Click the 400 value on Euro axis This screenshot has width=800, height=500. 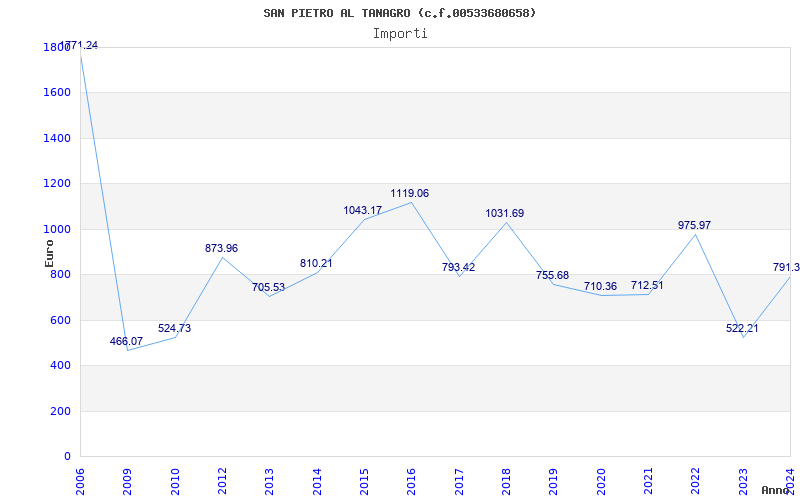pyautogui.click(x=60, y=366)
